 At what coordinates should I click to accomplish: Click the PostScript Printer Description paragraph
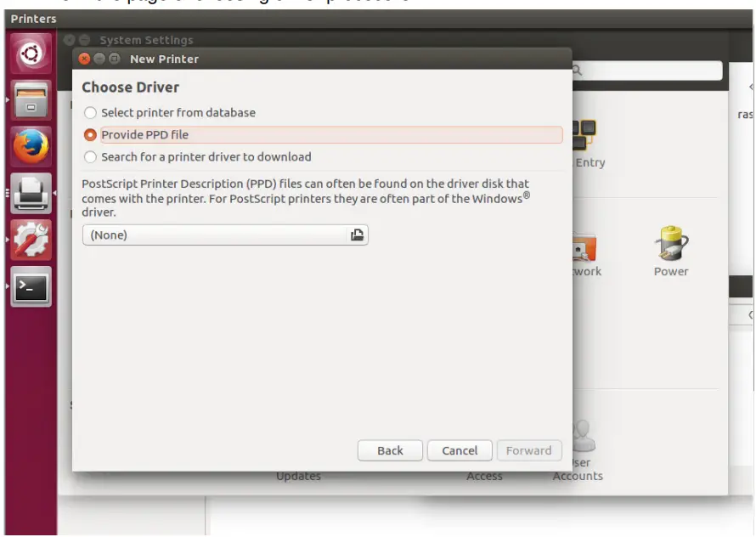pyautogui.click(x=306, y=198)
